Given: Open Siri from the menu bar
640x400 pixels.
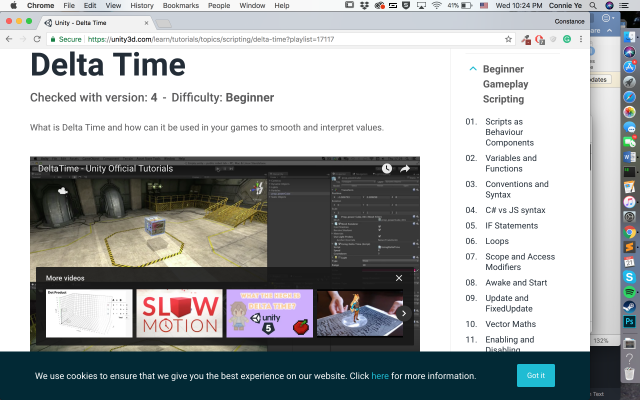Looking at the screenshot, I should (x=609, y=5).
